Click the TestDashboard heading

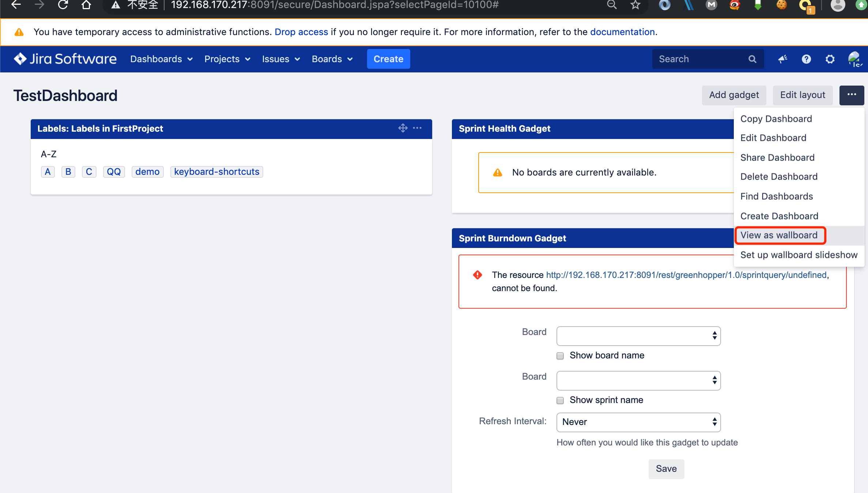pyautogui.click(x=65, y=96)
